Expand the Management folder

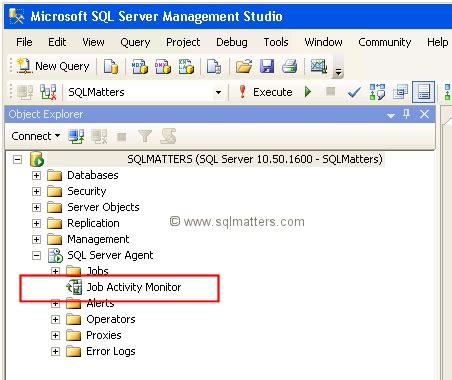[36, 239]
